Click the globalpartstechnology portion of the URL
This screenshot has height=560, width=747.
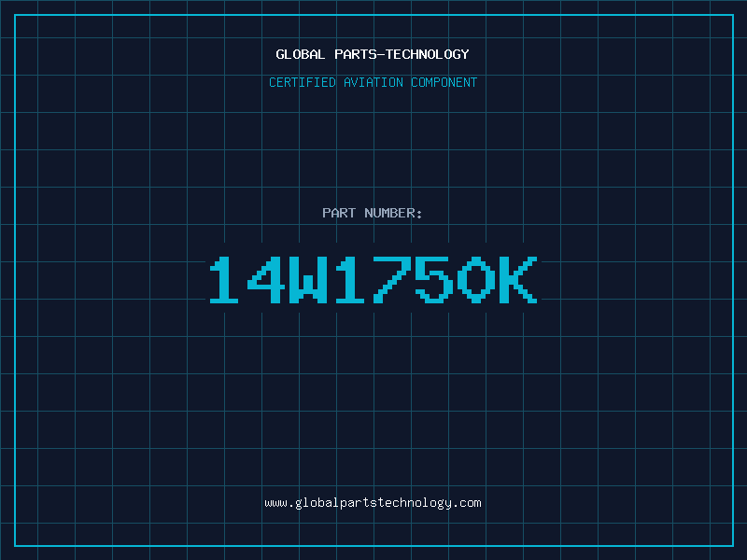373,503
